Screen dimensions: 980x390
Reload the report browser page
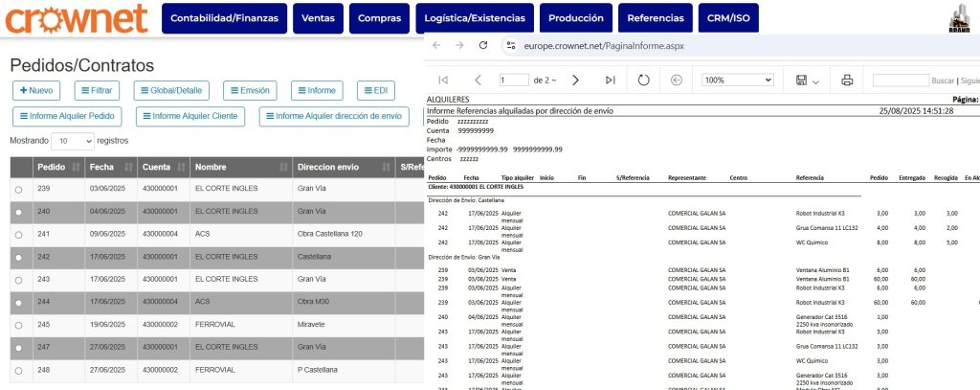(x=482, y=45)
